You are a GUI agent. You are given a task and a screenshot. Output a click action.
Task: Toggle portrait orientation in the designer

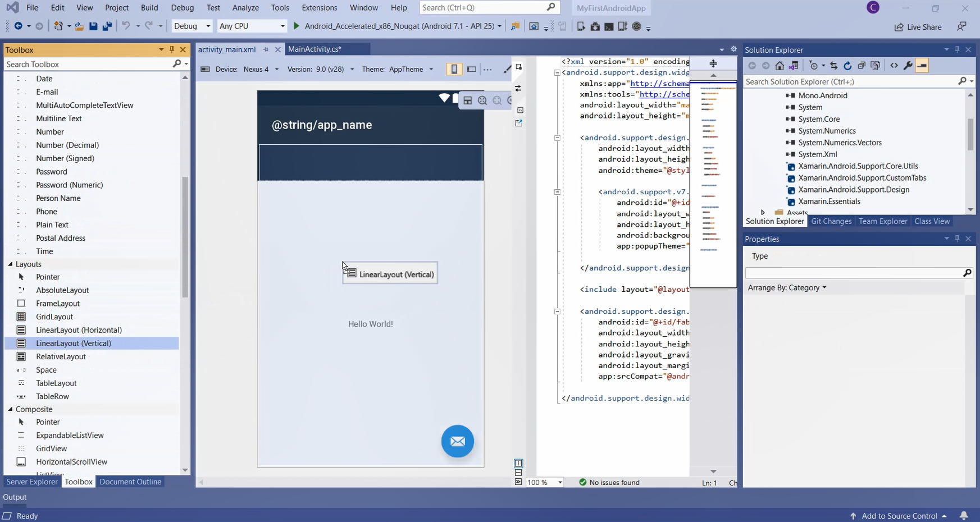(454, 69)
